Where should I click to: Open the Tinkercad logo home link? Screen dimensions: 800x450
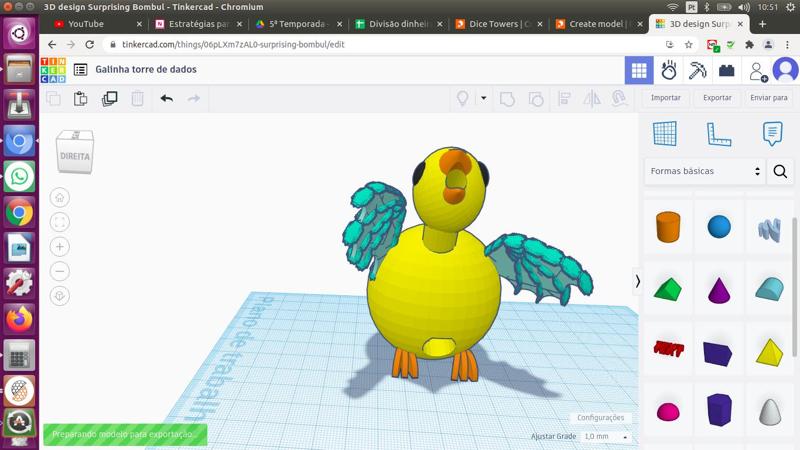tap(53, 70)
